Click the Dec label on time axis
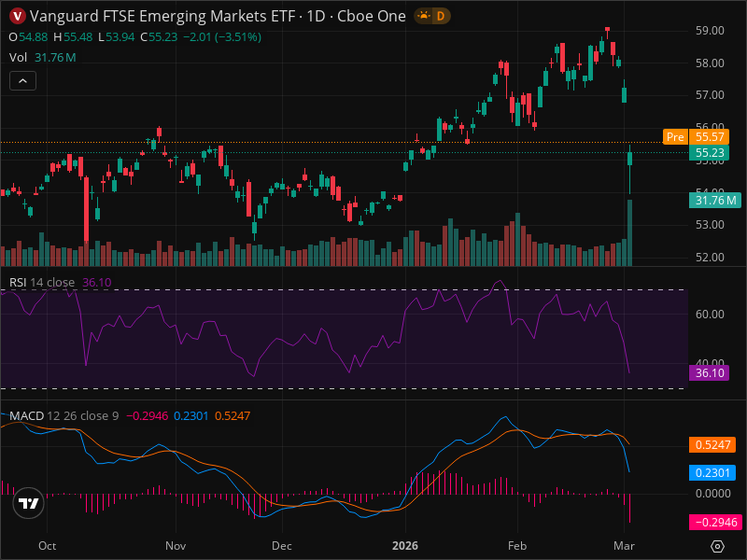The height and width of the screenshot is (560, 747). (x=282, y=546)
